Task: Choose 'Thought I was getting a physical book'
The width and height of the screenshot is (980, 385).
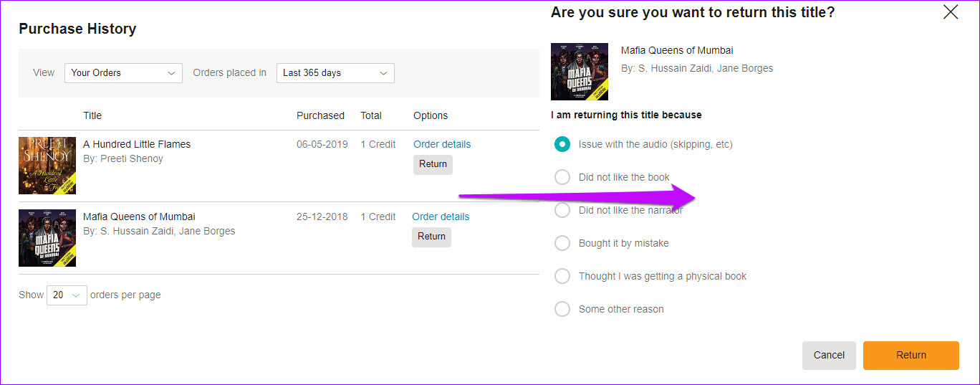Action: [x=562, y=276]
